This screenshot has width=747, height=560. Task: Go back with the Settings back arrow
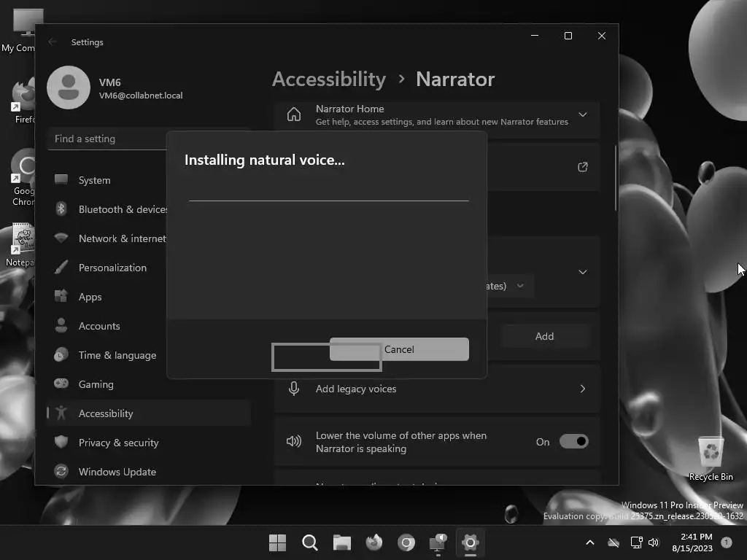tap(53, 42)
